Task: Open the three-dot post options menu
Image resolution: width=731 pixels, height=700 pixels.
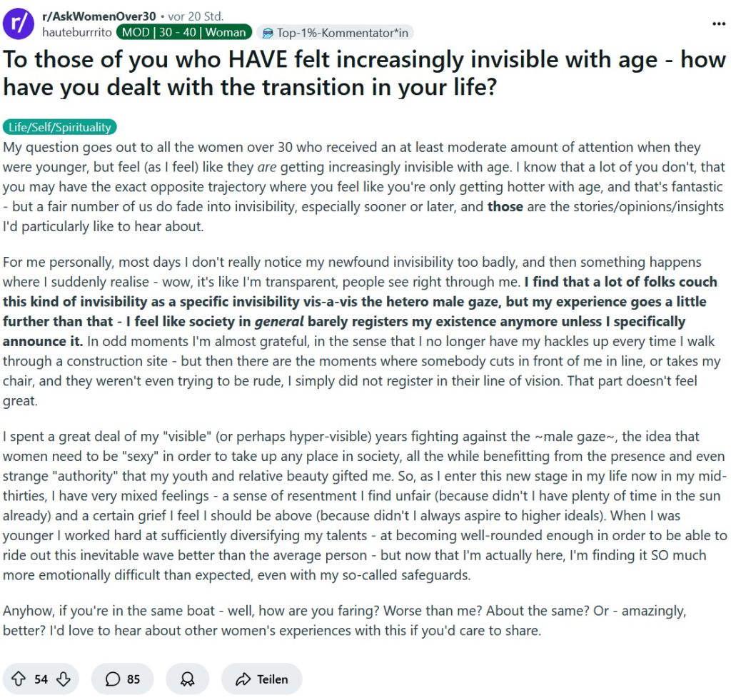Action: pos(718,24)
